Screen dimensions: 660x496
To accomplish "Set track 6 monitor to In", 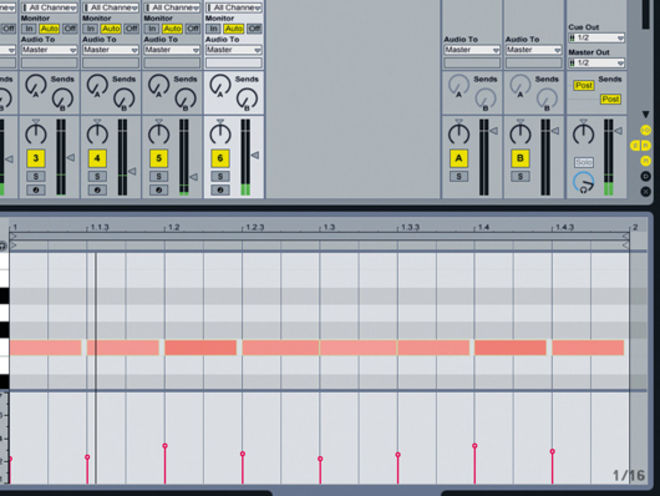I will pyautogui.click(x=213, y=29).
